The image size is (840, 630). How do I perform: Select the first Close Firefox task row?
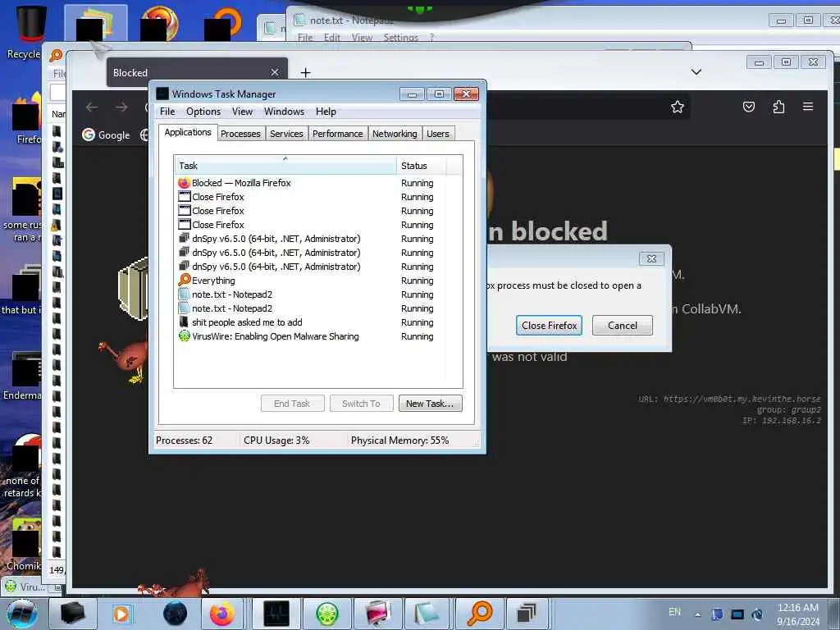tap(317, 197)
